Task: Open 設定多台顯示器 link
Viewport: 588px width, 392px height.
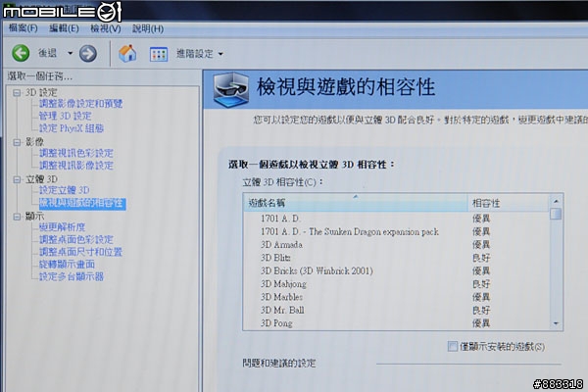Action: [72, 276]
